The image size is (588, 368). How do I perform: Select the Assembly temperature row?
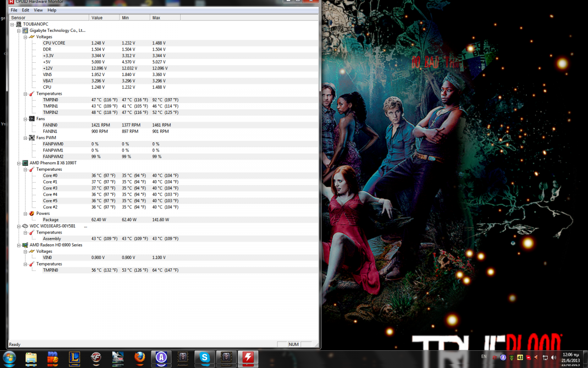pyautogui.click(x=164, y=238)
